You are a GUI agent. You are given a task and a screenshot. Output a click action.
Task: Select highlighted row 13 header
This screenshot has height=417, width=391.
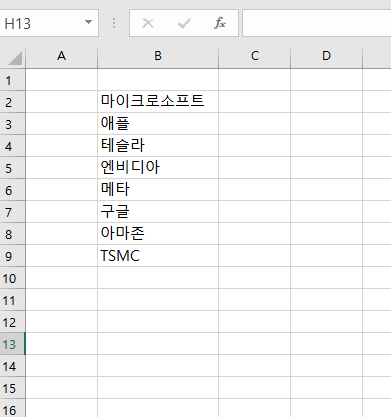pos(12,344)
